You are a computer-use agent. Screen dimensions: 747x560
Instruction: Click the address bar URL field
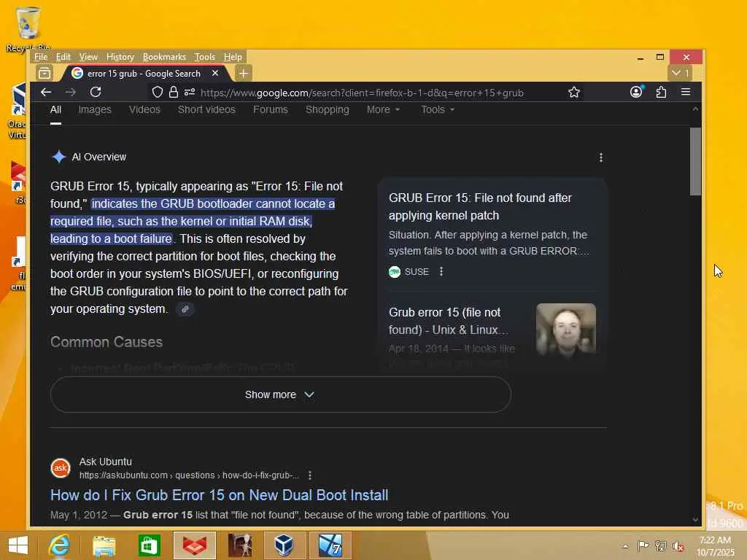pos(362,93)
